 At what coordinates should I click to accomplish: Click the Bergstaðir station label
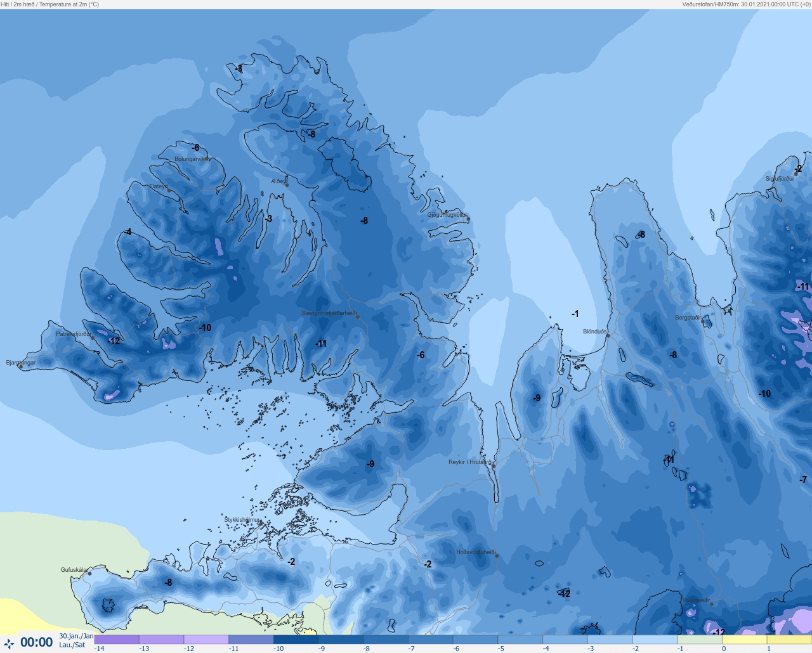click(x=688, y=318)
